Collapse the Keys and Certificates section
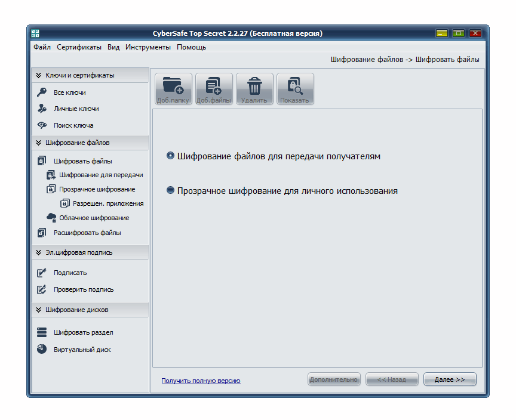Viewport: 516px width, 420px height. tap(39, 75)
